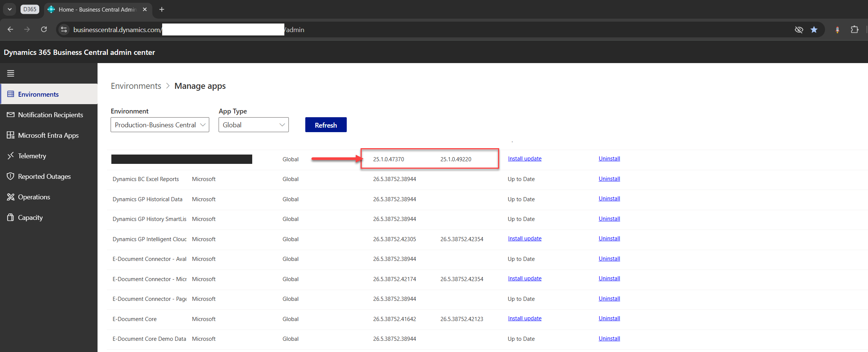Navigate to Environments breadcrumb
Image resolution: width=868 pixels, height=352 pixels.
[x=136, y=86]
